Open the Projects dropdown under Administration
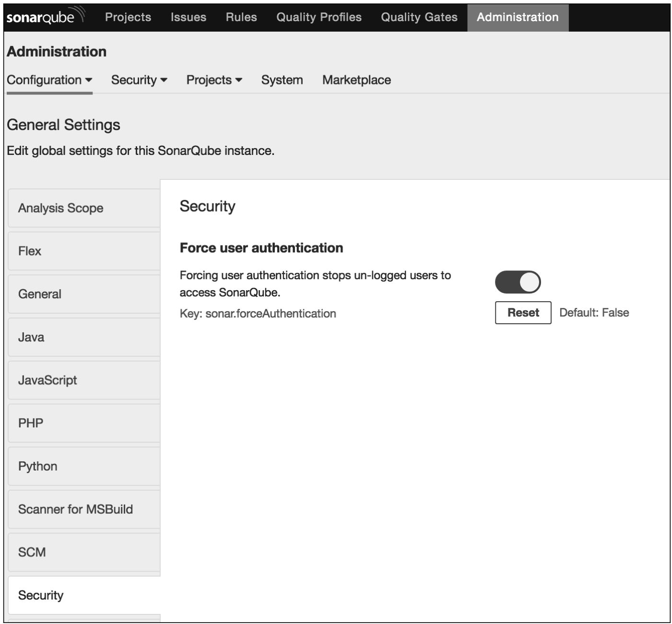The image size is (672, 624). click(x=214, y=80)
